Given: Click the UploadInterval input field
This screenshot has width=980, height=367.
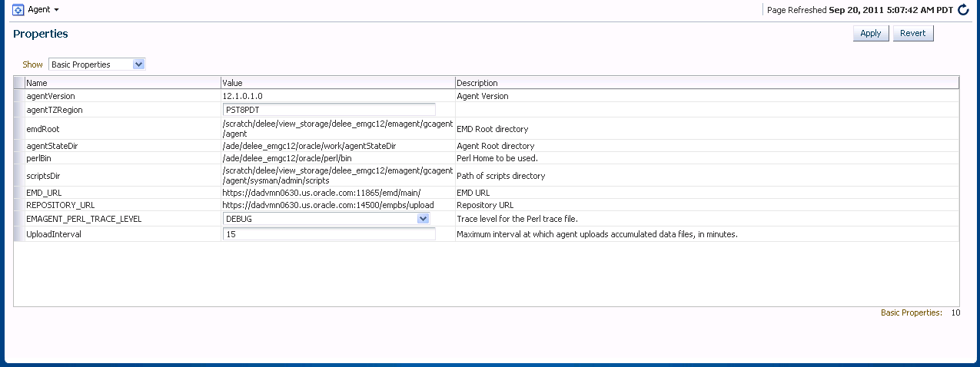Looking at the screenshot, I should pyautogui.click(x=329, y=234).
